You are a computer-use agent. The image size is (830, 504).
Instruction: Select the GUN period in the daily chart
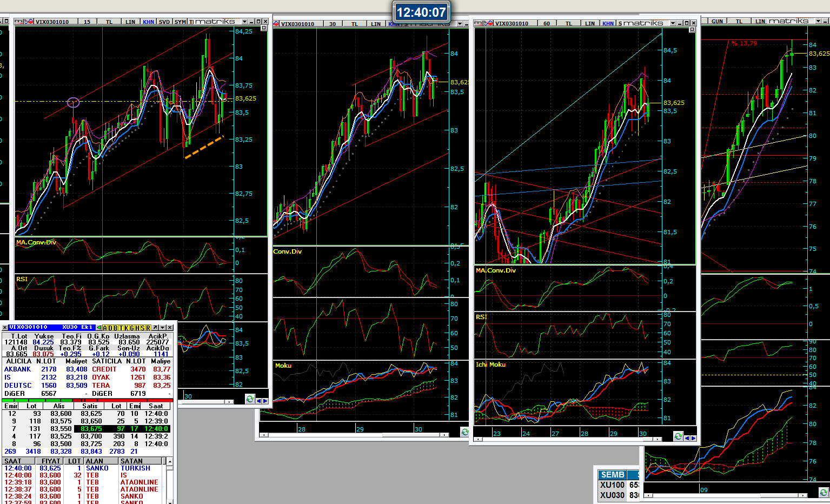pos(717,21)
